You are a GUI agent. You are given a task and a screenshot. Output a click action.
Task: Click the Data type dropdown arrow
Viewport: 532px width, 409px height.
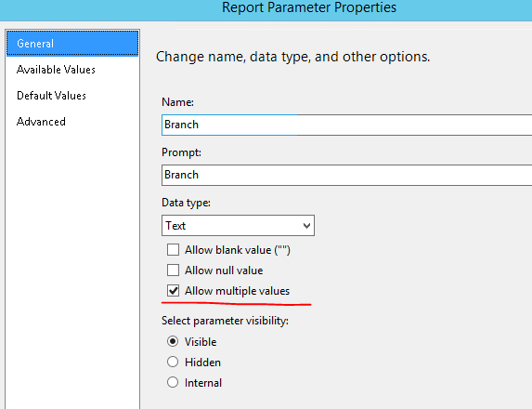pos(306,226)
